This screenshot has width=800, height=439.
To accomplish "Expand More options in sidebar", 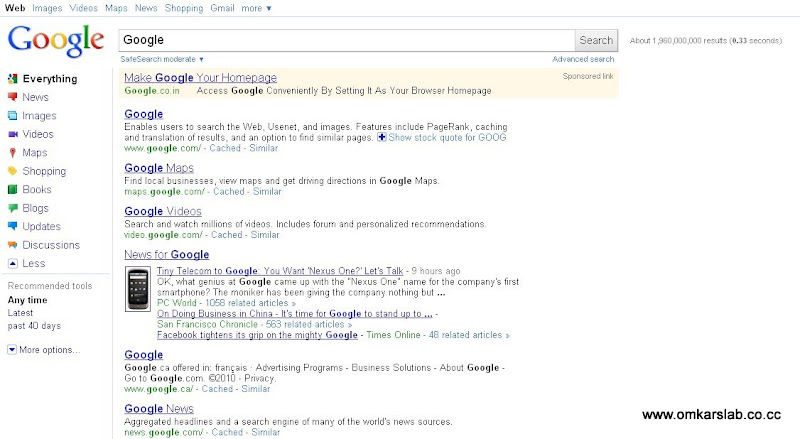I will coord(12,350).
